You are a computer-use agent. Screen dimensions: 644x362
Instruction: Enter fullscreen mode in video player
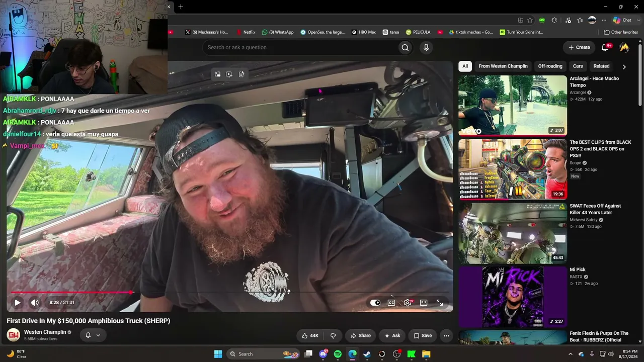point(440,303)
